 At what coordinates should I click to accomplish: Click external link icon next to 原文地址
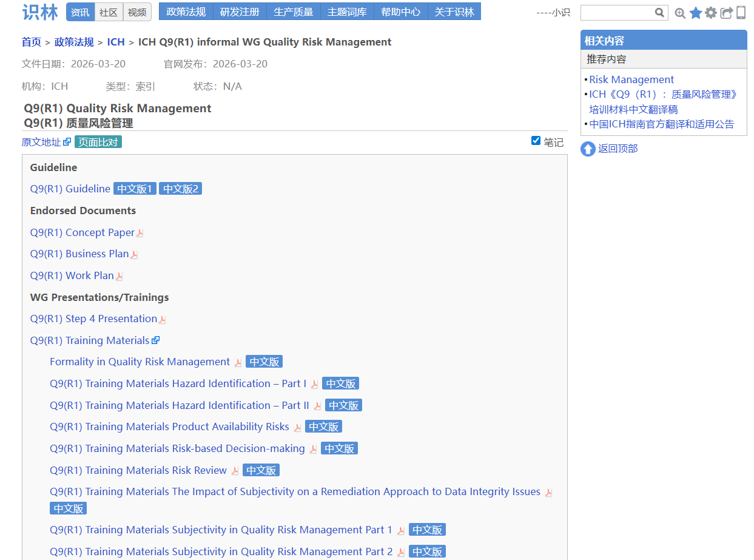tap(67, 142)
